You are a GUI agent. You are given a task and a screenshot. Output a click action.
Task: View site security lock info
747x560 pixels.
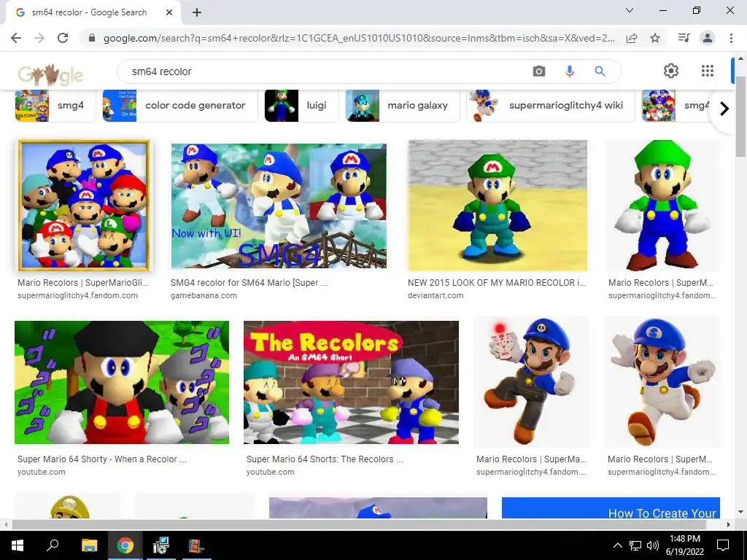tap(92, 38)
